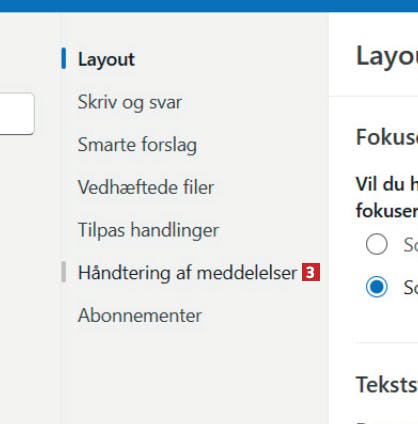This screenshot has height=424, width=418.
Task: Click the large Layout heading in right pane
Action: (x=387, y=57)
